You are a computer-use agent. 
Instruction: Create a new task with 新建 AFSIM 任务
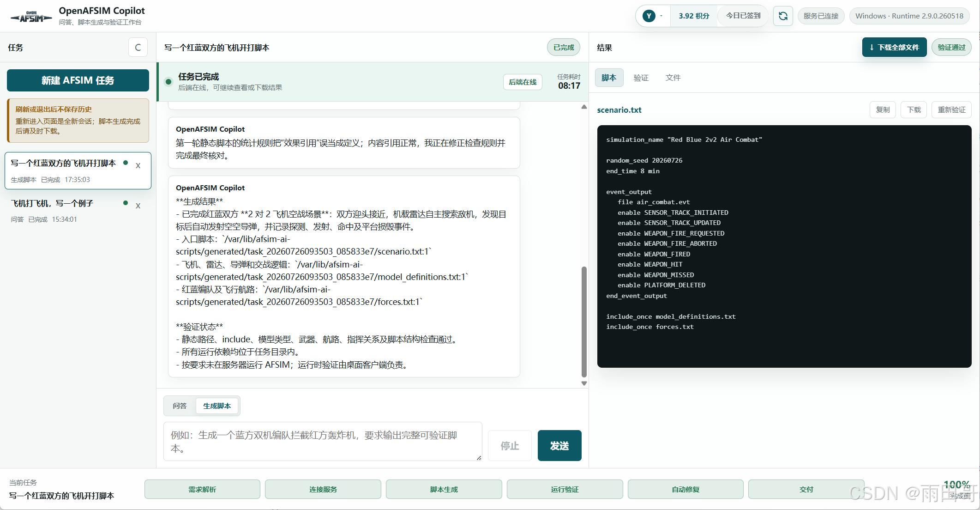78,80
